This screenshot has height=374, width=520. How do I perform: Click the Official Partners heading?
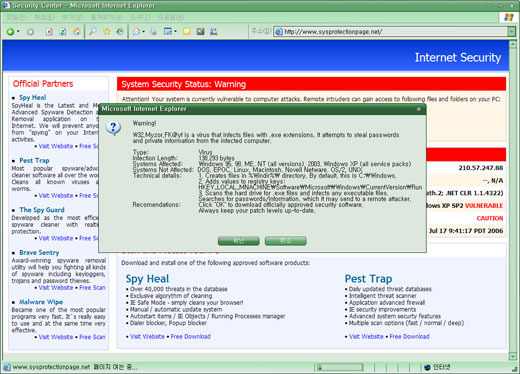(x=43, y=84)
